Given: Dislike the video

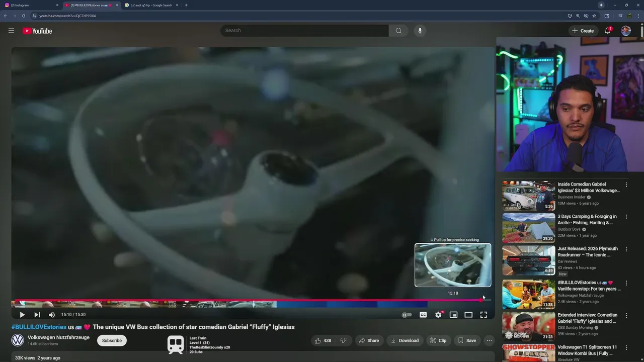Looking at the screenshot, I should (x=343, y=340).
